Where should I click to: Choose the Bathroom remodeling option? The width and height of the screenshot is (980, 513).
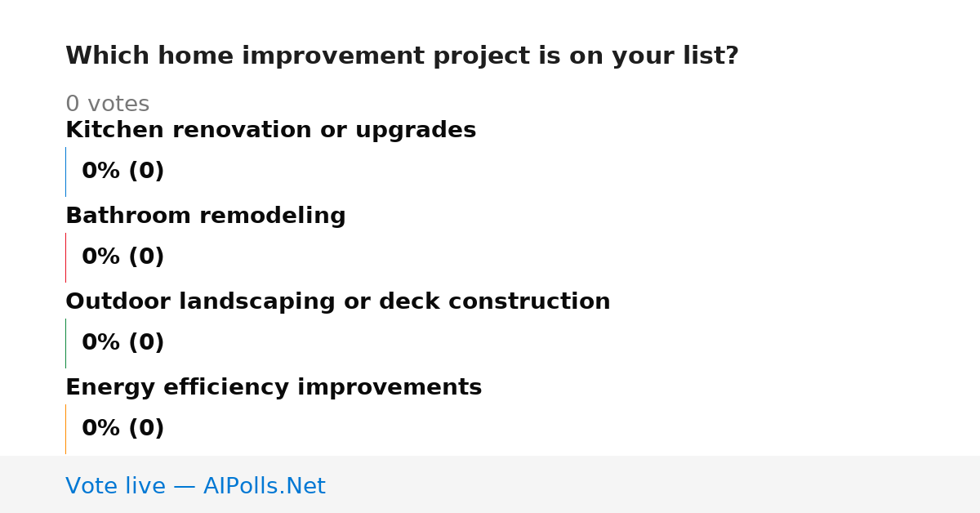pos(206,216)
